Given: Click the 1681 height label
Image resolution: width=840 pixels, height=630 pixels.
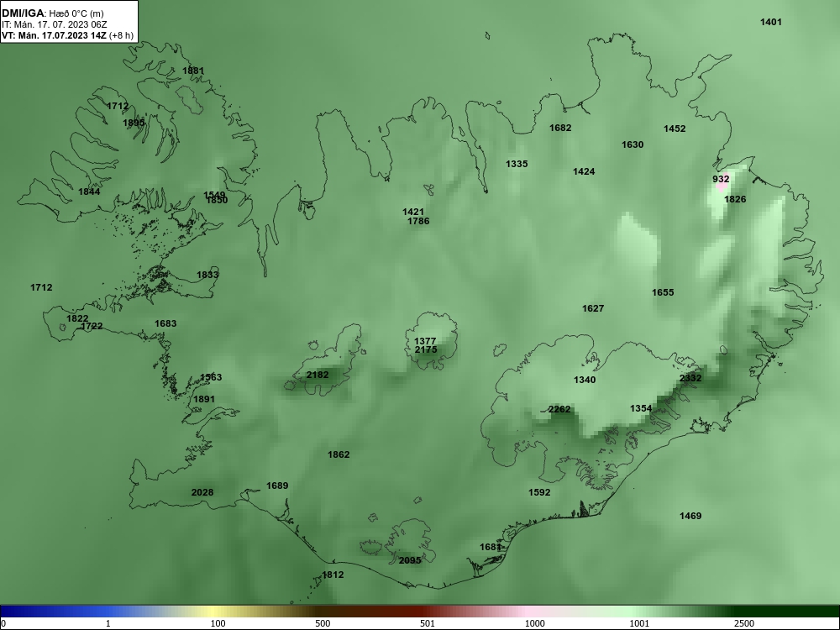Looking at the screenshot, I should click(x=491, y=547).
